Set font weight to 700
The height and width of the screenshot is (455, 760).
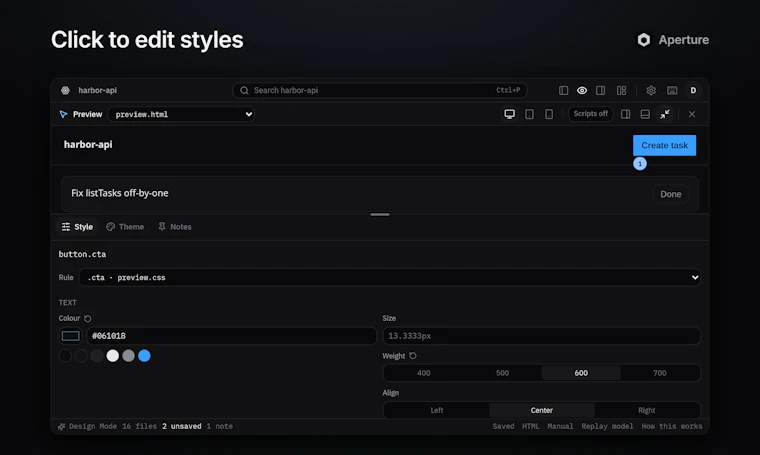(x=660, y=373)
